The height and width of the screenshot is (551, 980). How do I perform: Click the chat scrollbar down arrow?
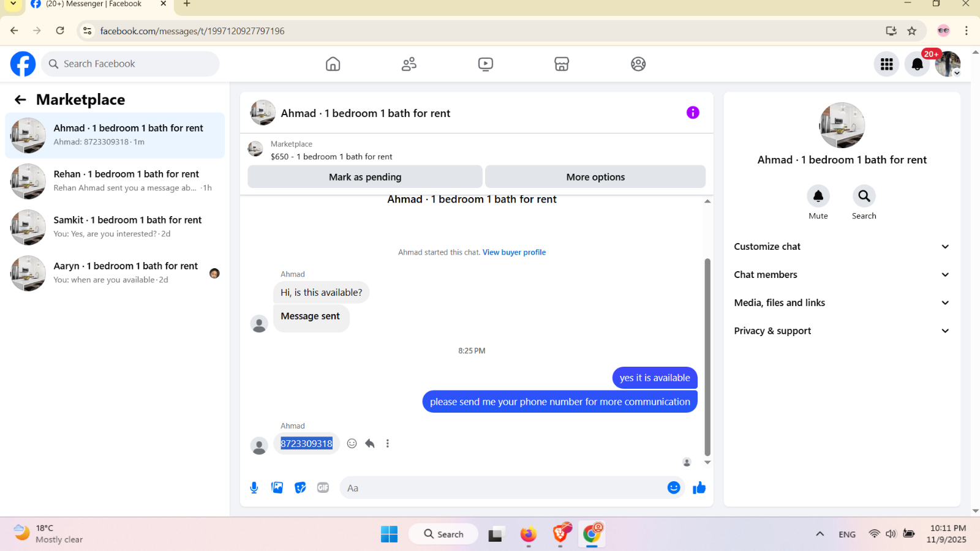tap(707, 463)
